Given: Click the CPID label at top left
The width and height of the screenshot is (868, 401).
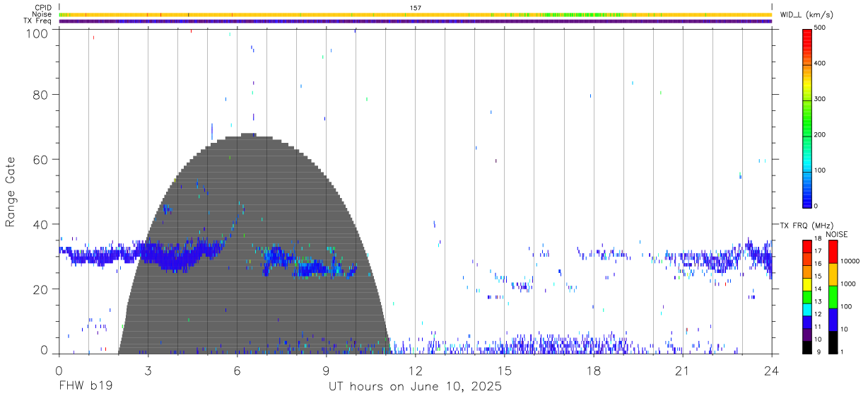Looking at the screenshot, I should click(x=42, y=8).
